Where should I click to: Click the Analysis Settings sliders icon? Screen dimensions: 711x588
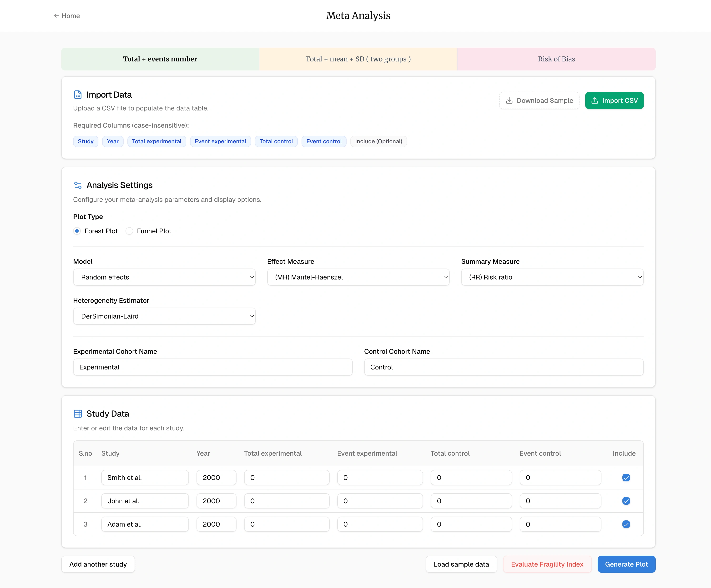pyautogui.click(x=78, y=185)
